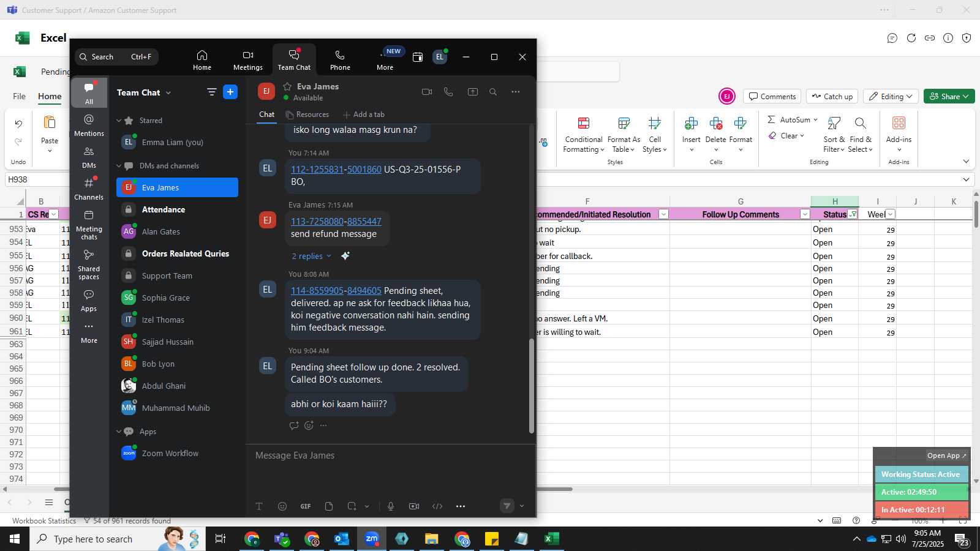Open Zoom More menu with NEW badge
Screen dimensions: 980x551
(385, 60)
